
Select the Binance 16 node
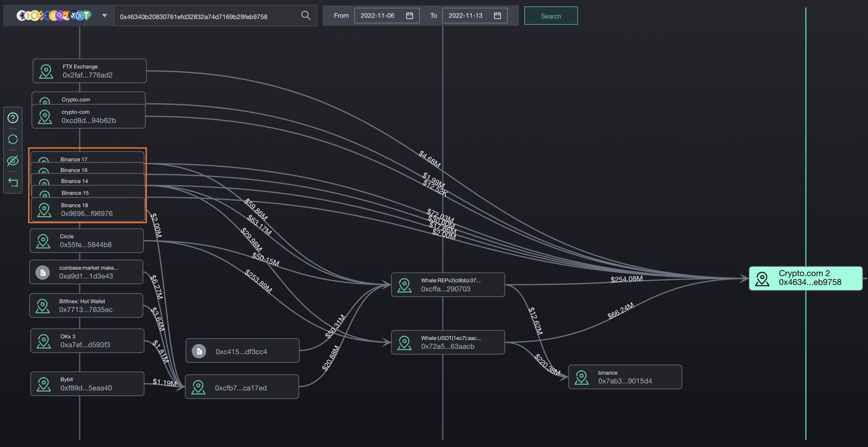coord(87,168)
